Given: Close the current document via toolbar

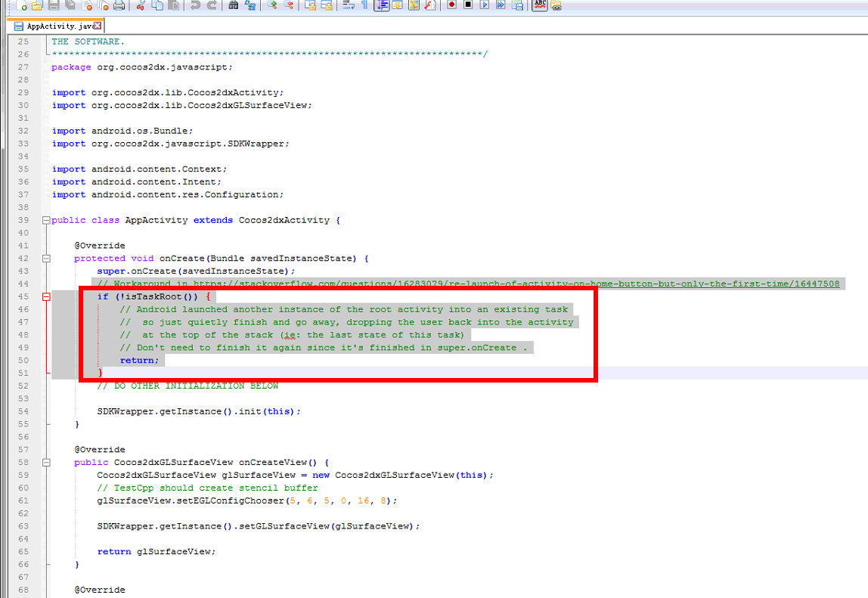Looking at the screenshot, I should click(x=87, y=5).
